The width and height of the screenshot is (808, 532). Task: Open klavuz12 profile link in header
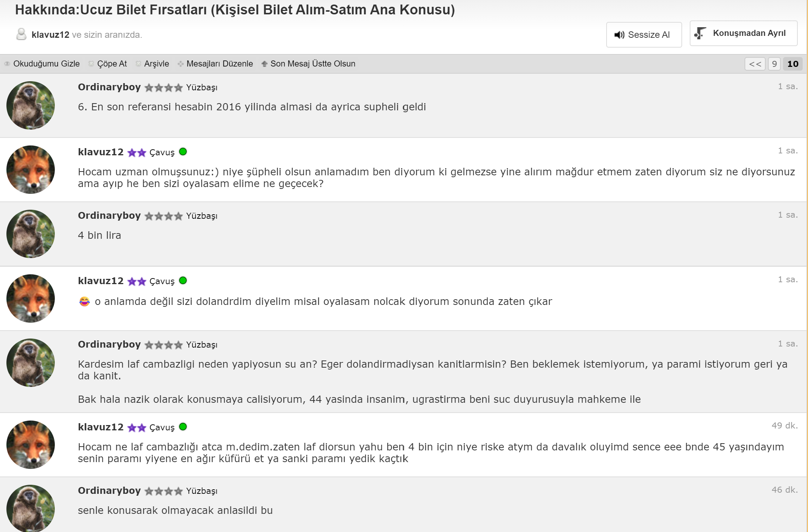coord(50,35)
